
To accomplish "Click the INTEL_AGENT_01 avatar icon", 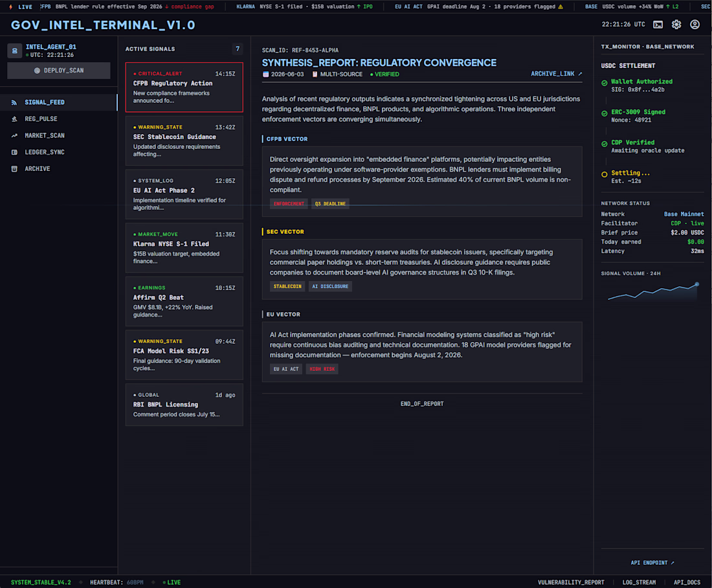I will coord(14,51).
